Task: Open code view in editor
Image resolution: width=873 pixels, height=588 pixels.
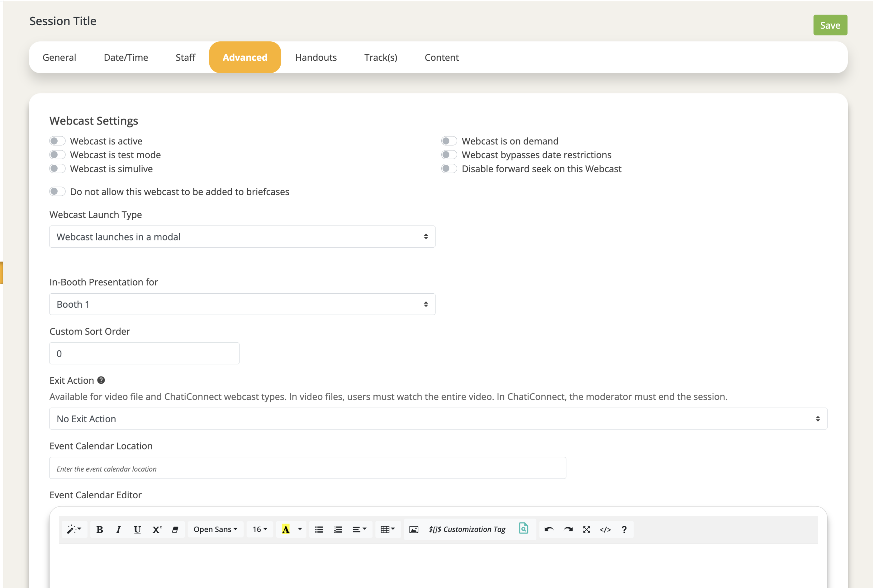Action: pyautogui.click(x=605, y=529)
